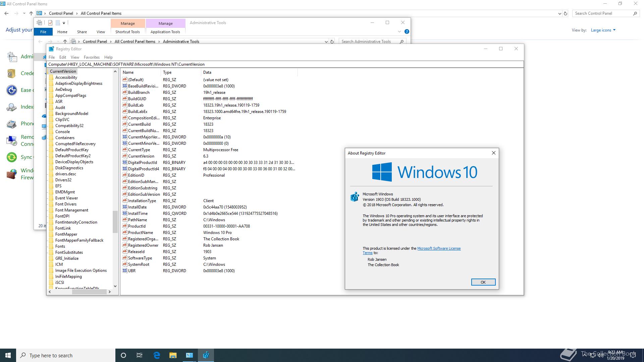Open Control Panel address bar history dropdown
This screenshot has width=644, height=362.
(559, 13)
